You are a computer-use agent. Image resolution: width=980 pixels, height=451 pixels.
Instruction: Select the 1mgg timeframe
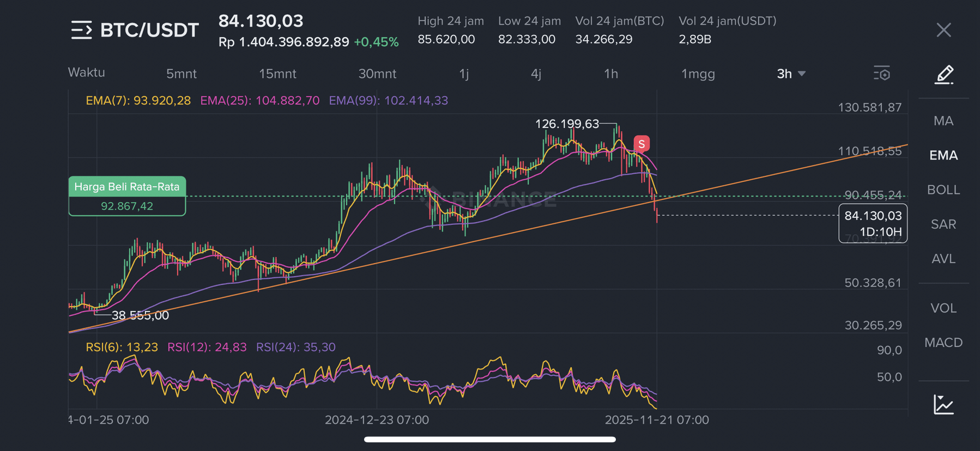pyautogui.click(x=698, y=74)
